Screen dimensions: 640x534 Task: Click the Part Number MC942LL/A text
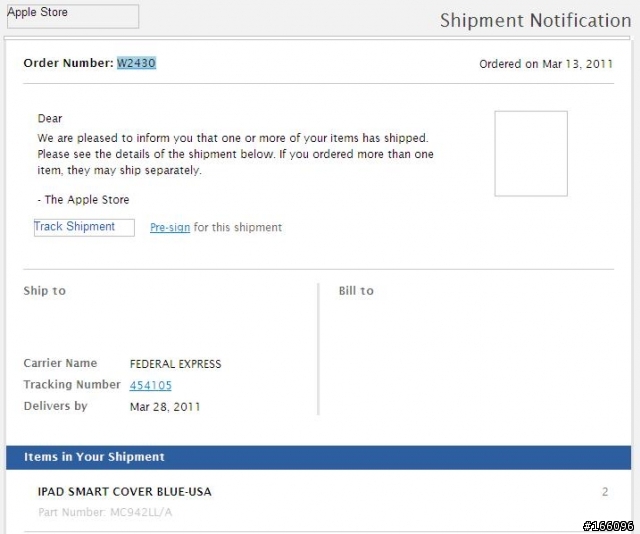(x=105, y=512)
